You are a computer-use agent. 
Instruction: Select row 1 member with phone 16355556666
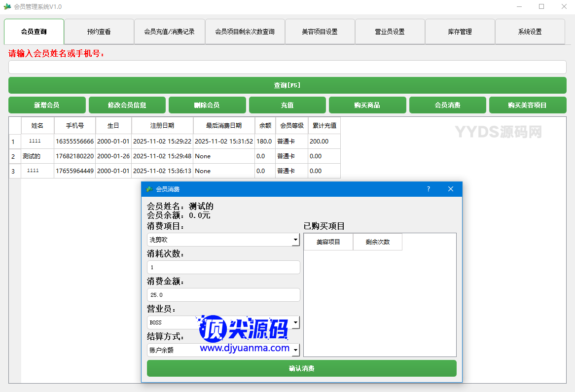coord(74,142)
